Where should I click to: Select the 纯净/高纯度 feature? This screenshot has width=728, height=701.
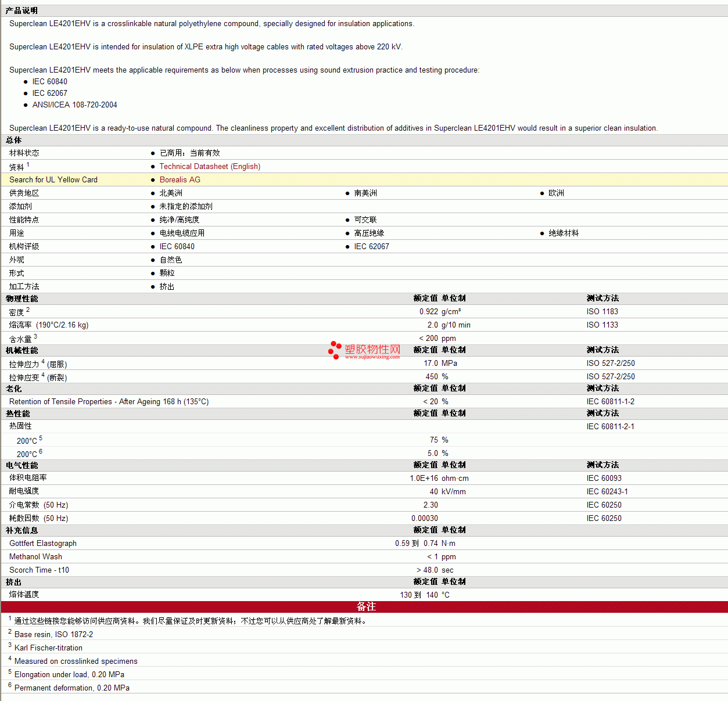[180, 220]
